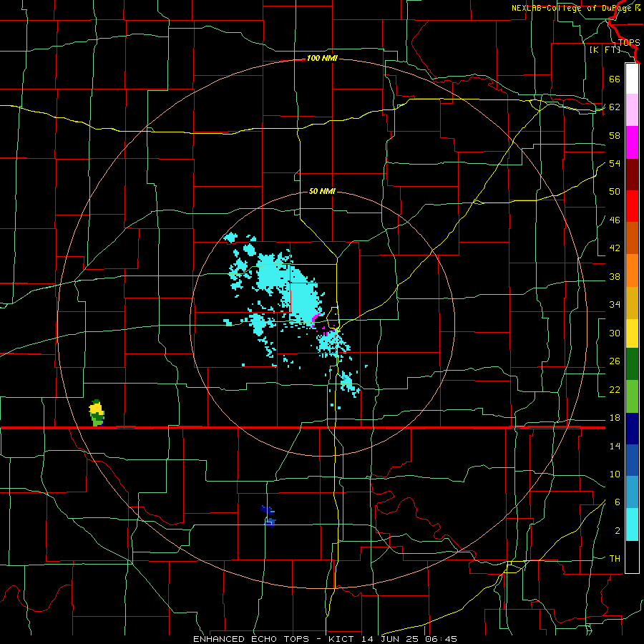Click the magenta echo pixels near the radar center
644x644 pixels.
[x=316, y=320]
